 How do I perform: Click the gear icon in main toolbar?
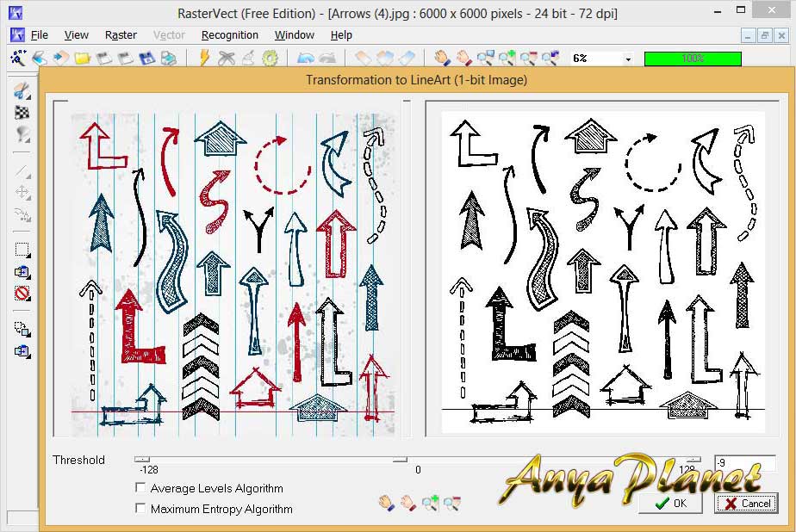pyautogui.click(x=270, y=59)
